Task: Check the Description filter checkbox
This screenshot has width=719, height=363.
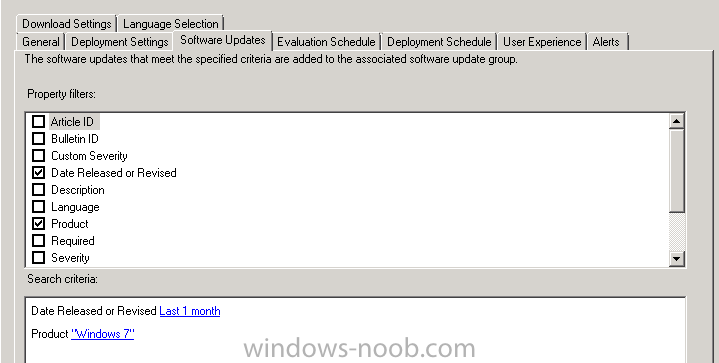Action: [x=39, y=189]
